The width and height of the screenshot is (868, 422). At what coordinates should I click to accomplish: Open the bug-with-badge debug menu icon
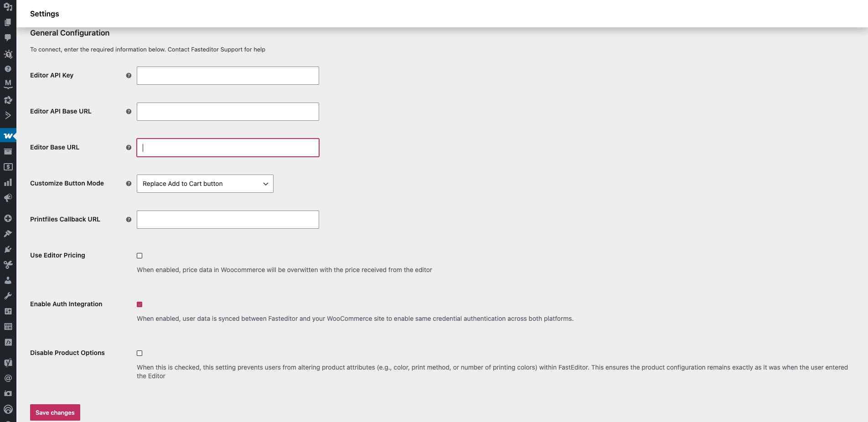[8, 54]
